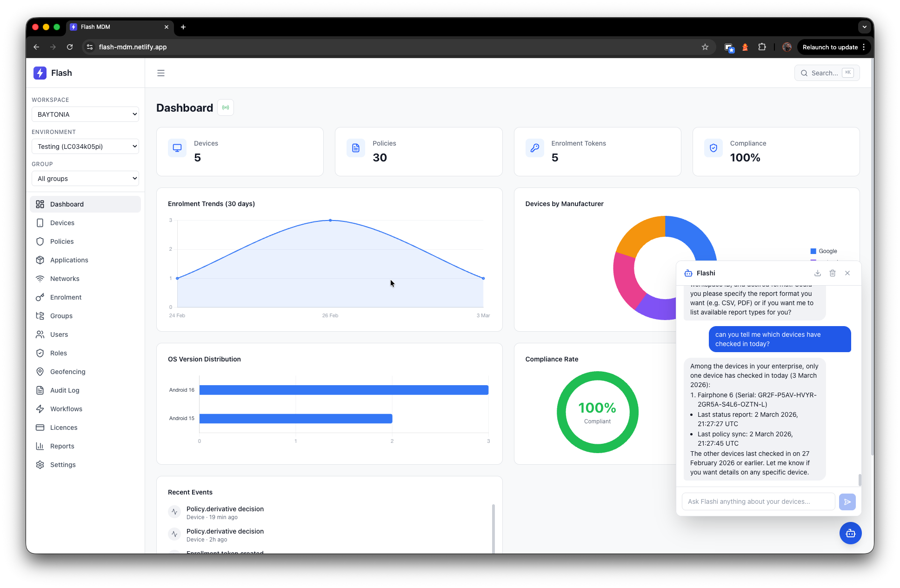Viewport: 900px width, 588px height.
Task: Open the browser extensions puzzle icon
Action: tap(762, 47)
